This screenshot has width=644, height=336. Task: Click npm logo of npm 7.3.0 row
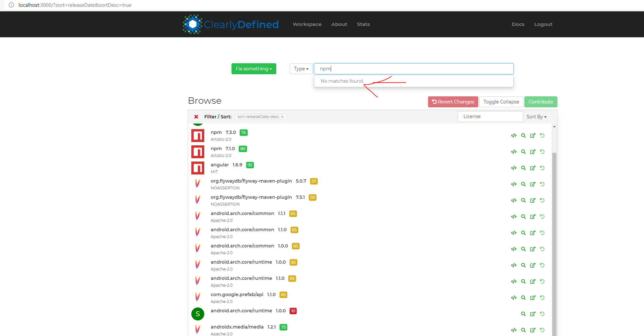pyautogui.click(x=198, y=136)
